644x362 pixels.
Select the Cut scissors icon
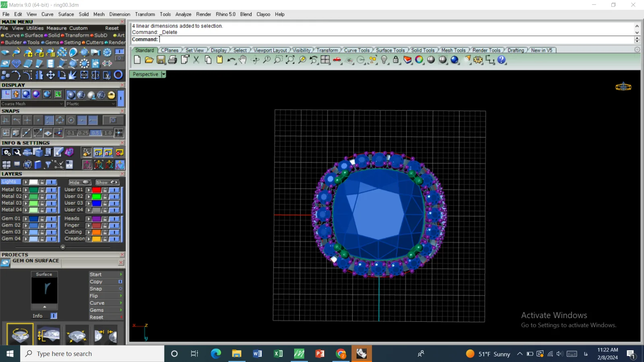point(196,60)
